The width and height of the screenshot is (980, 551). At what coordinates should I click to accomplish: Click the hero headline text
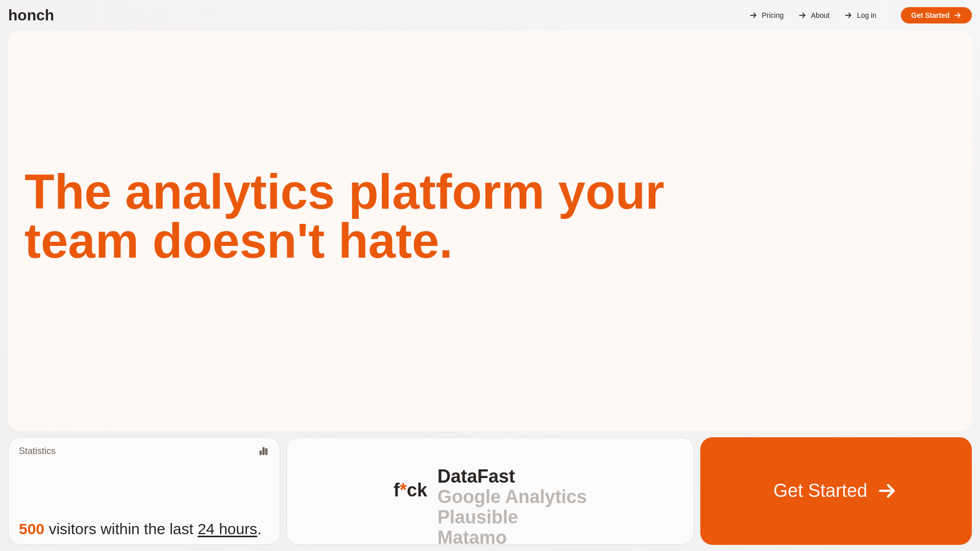344,216
